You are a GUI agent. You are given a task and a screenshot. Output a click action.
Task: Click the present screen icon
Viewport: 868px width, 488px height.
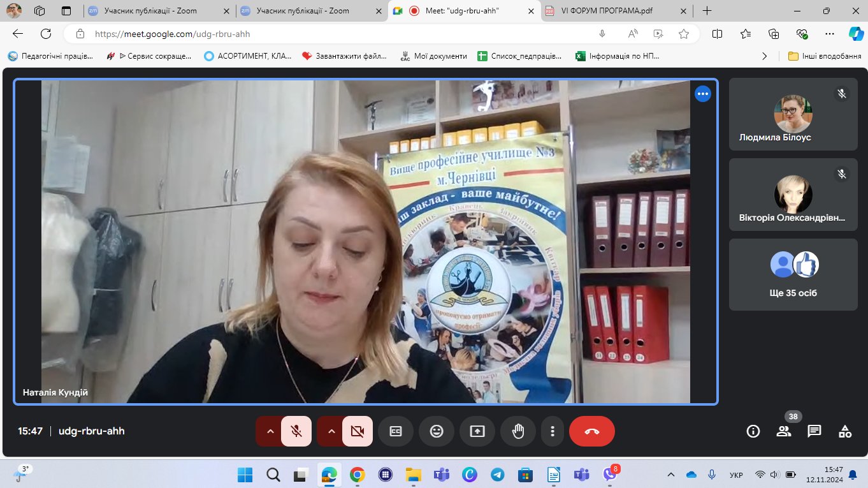[x=477, y=431]
